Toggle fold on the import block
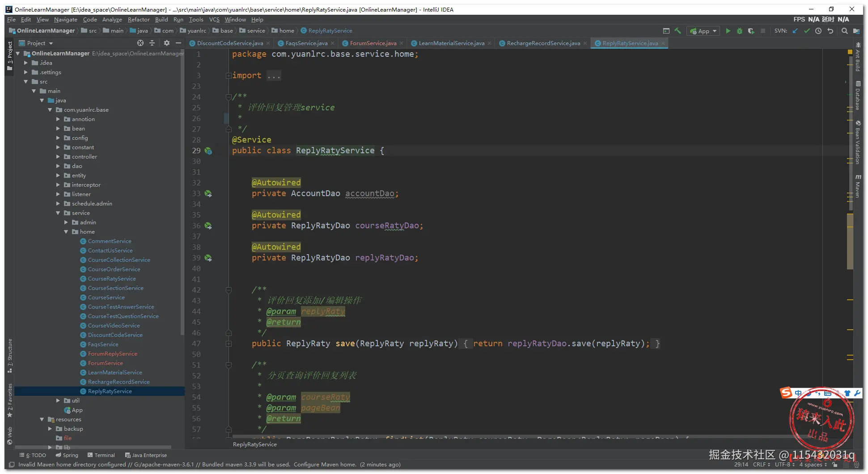 pos(229,76)
